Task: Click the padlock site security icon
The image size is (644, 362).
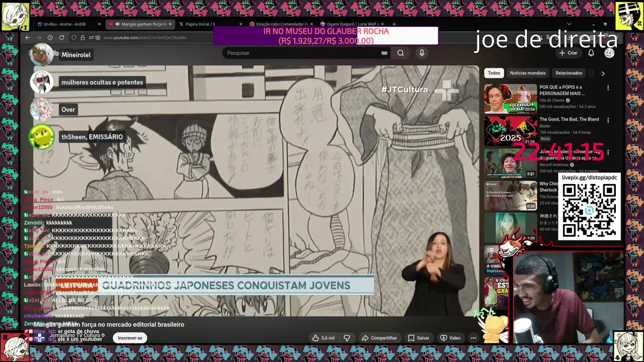Action: [83, 38]
